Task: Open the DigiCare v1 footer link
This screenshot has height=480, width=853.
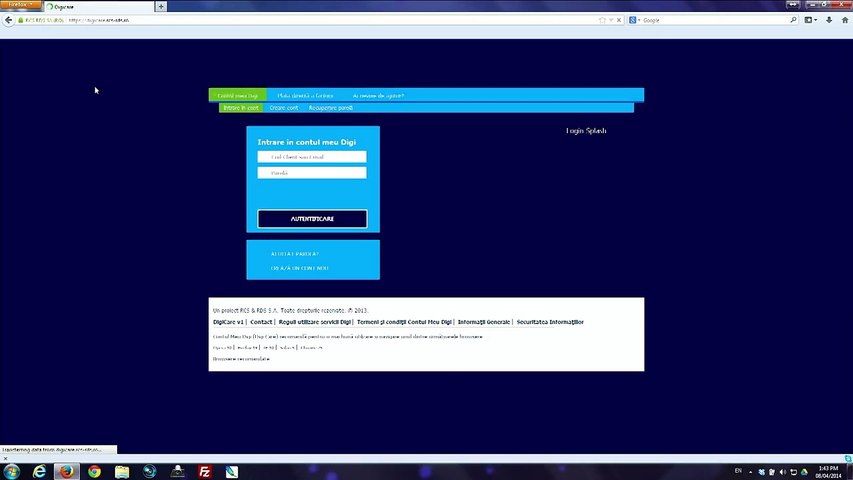Action: [228, 322]
